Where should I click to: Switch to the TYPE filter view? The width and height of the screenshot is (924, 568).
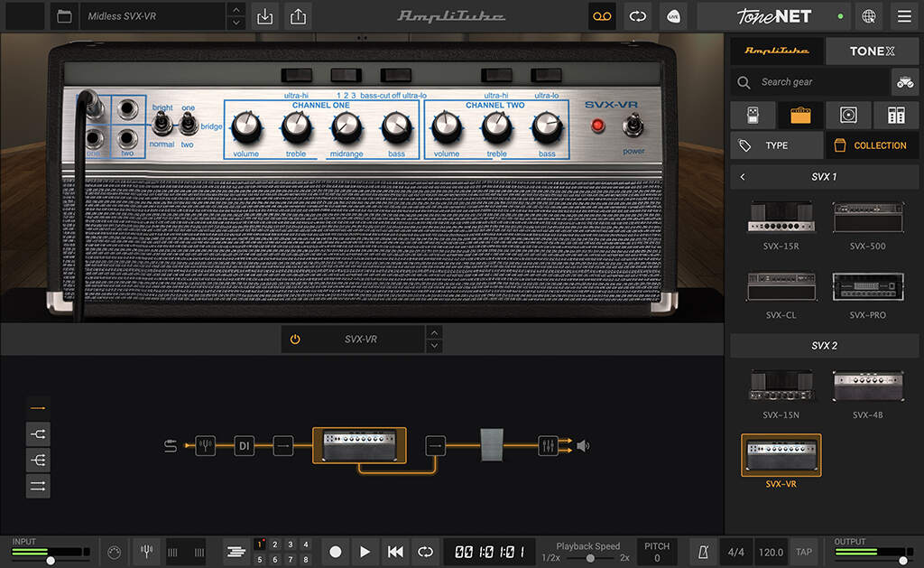pyautogui.click(x=776, y=144)
